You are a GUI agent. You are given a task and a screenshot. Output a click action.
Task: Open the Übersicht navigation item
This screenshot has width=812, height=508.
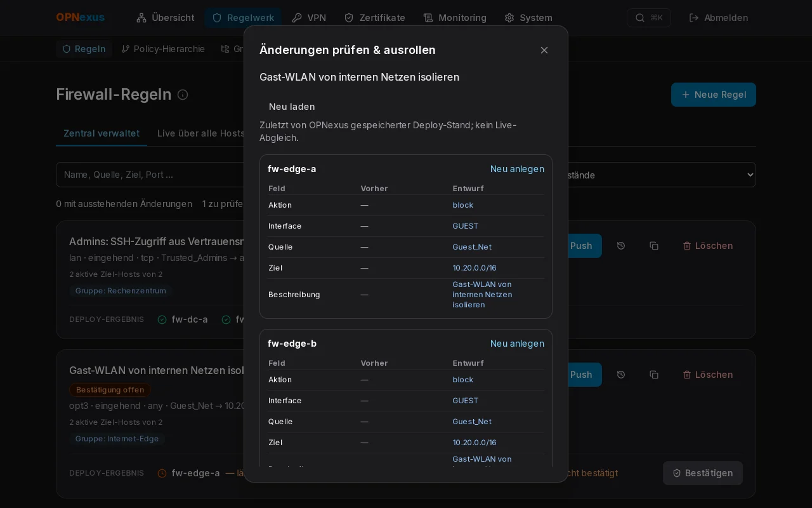[x=166, y=18]
